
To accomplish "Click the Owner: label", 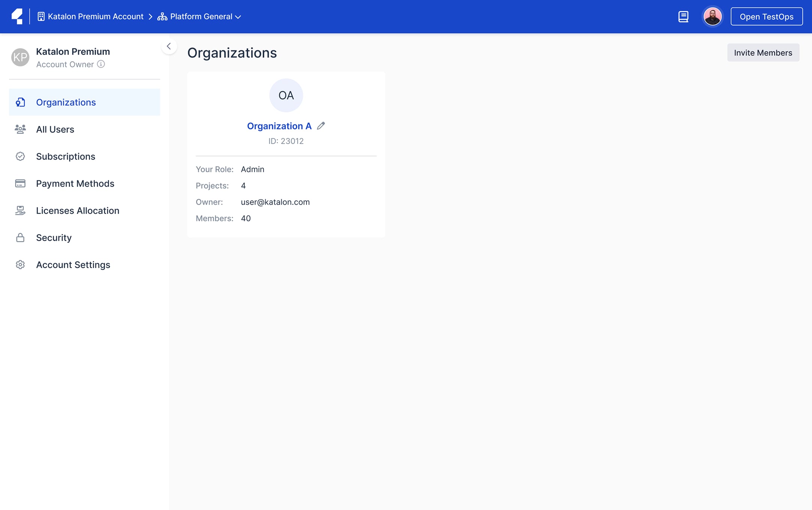I will [x=209, y=202].
